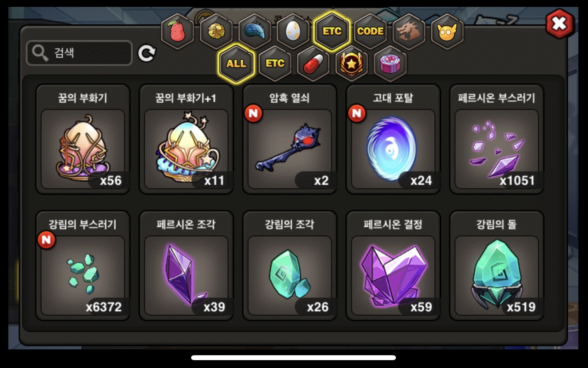Open the 암흑 열쇠 skull key item
The height and width of the screenshot is (368, 588).
pos(290,139)
